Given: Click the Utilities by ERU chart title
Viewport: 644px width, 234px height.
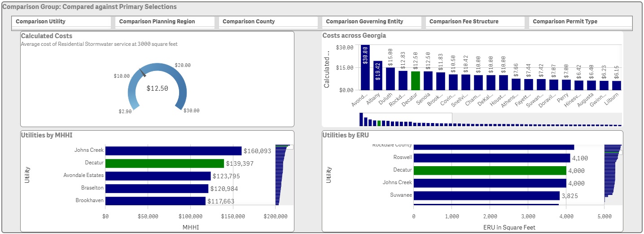Looking at the screenshot, I should point(346,134).
